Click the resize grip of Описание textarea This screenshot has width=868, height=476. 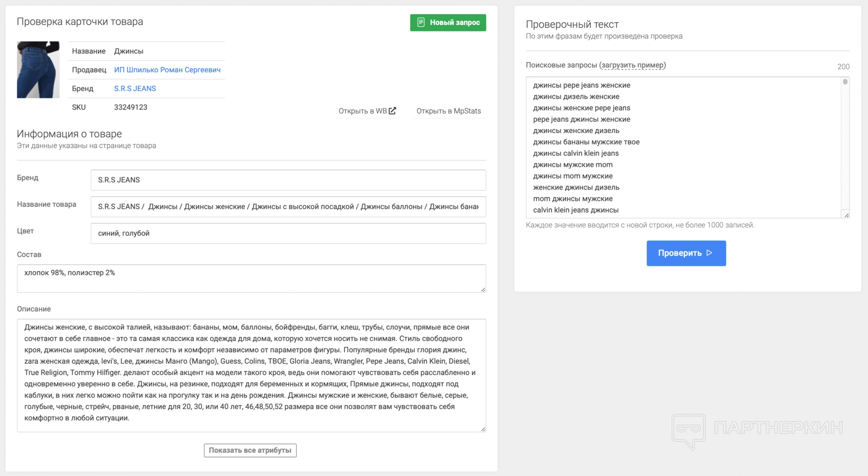tap(483, 429)
